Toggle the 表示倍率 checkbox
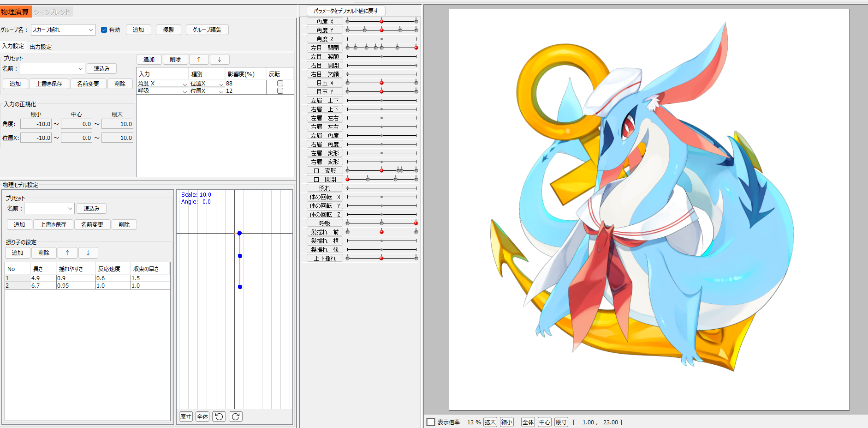 coord(431,422)
